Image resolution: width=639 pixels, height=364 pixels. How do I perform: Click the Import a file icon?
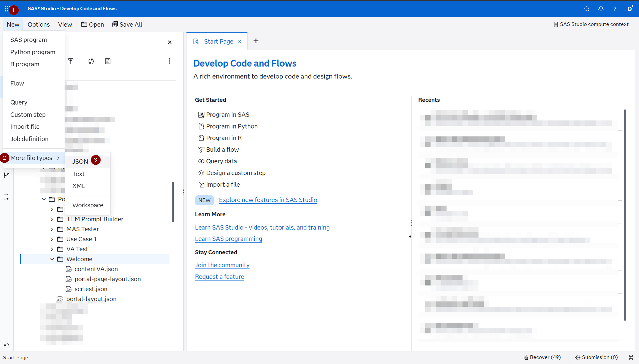pyautogui.click(x=201, y=185)
